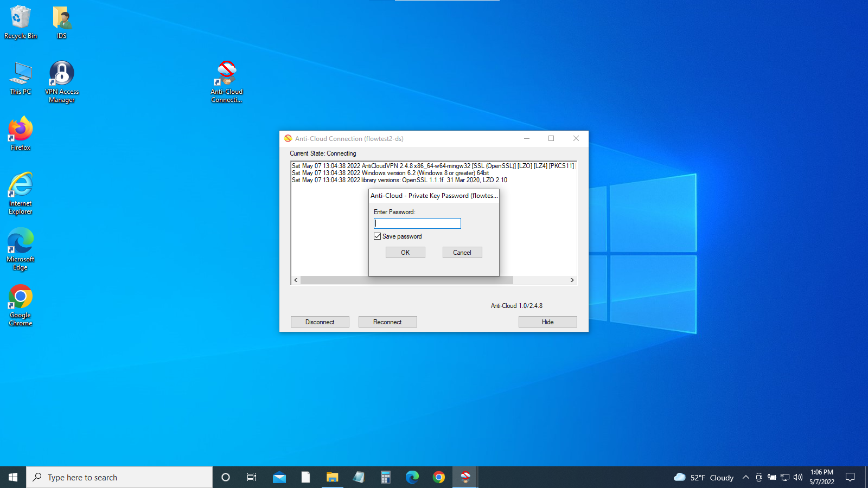Open the volume control tray icon

click(x=798, y=477)
